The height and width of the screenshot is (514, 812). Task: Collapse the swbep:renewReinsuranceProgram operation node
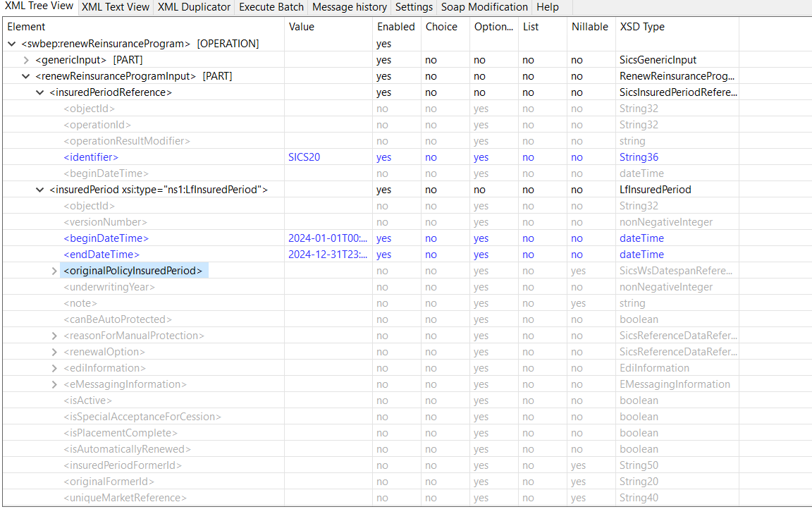[12, 44]
